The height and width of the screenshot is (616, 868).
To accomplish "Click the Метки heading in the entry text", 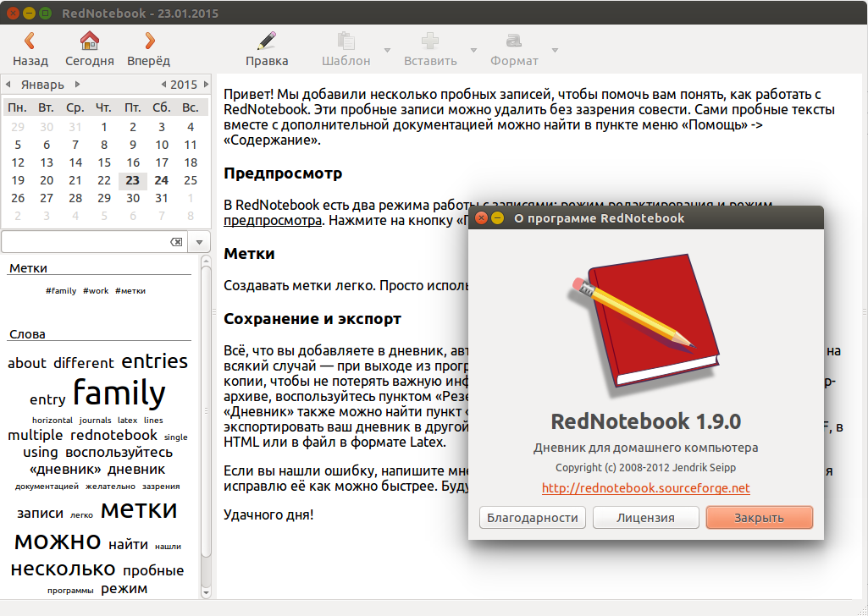I will pos(249,254).
